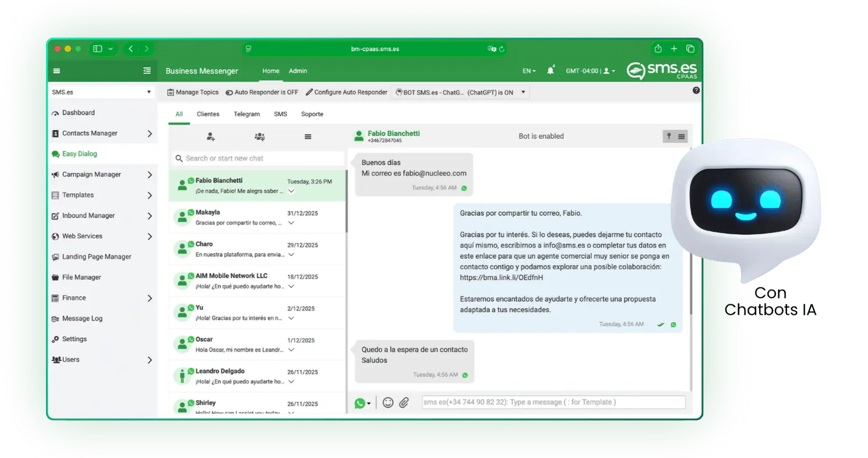
Task: Click the Search or start new chat field
Action: pyautogui.click(x=258, y=158)
